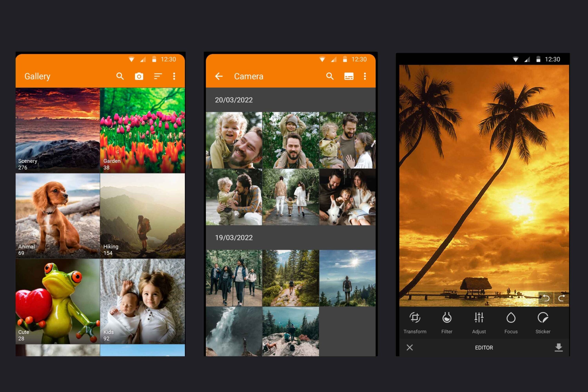Screen dimensions: 588x392
Task: Launch camera from the Gallery toolbar
Action: (139, 76)
